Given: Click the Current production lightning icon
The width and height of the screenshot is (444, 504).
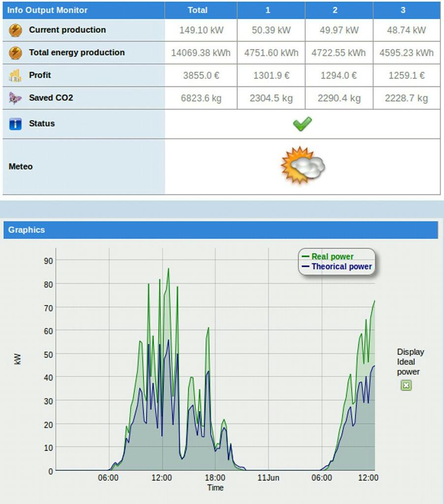Looking at the screenshot, I should click(15, 30).
